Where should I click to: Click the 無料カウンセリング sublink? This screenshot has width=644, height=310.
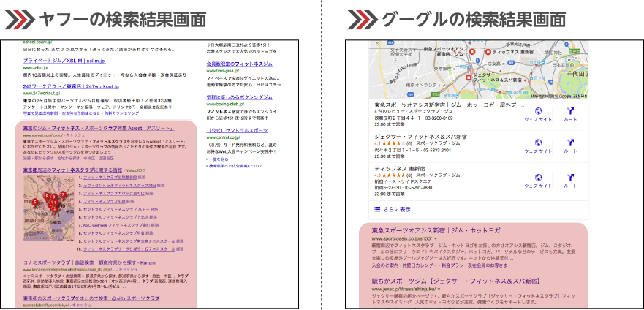point(123,113)
